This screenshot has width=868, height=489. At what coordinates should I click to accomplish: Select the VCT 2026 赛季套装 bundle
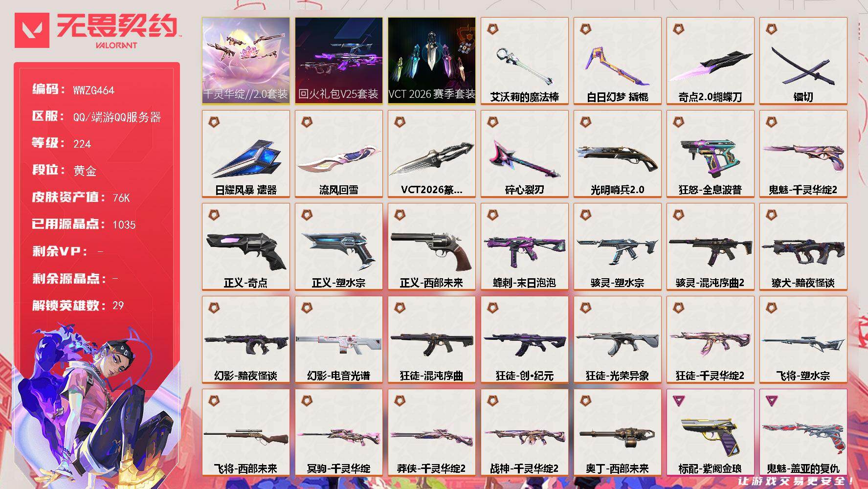click(431, 61)
